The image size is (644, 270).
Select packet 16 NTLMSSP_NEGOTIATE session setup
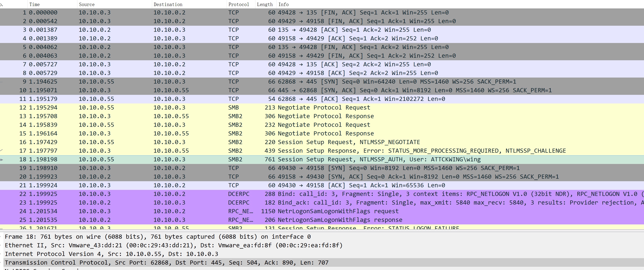349,142
